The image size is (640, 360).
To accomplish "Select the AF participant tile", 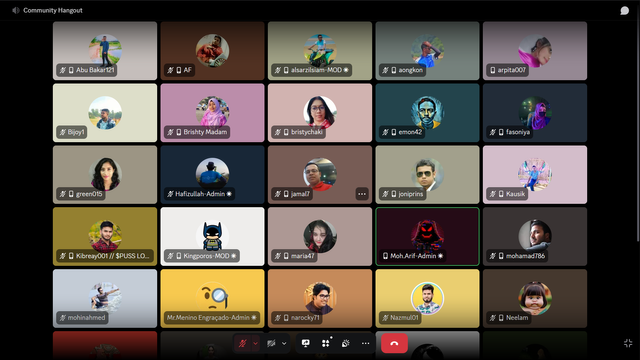I will (212, 51).
